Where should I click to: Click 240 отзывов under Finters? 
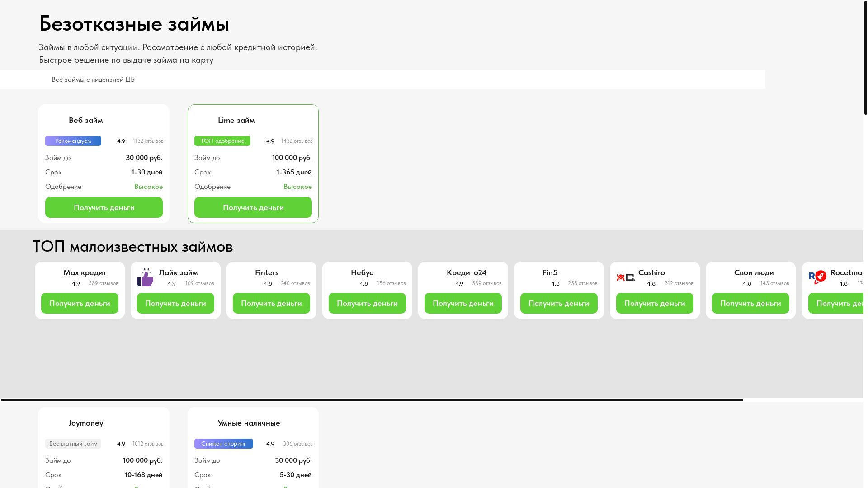(295, 283)
